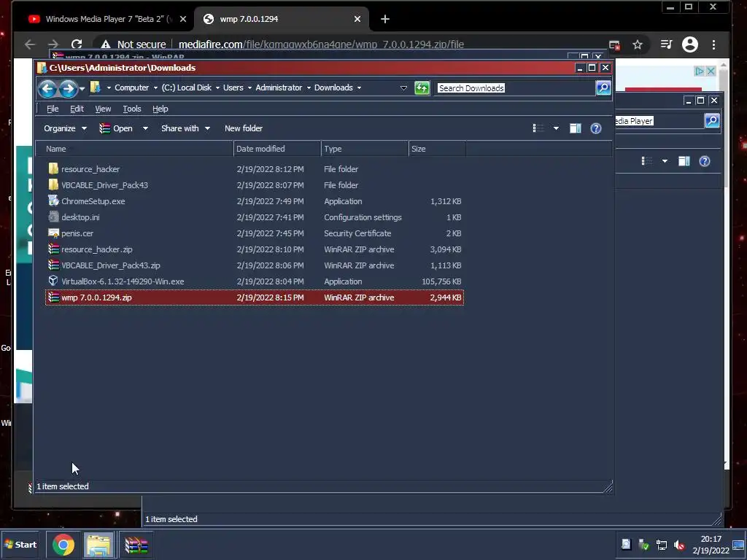Click the green refresh button in address bar
The height and width of the screenshot is (560, 747).
coord(422,88)
